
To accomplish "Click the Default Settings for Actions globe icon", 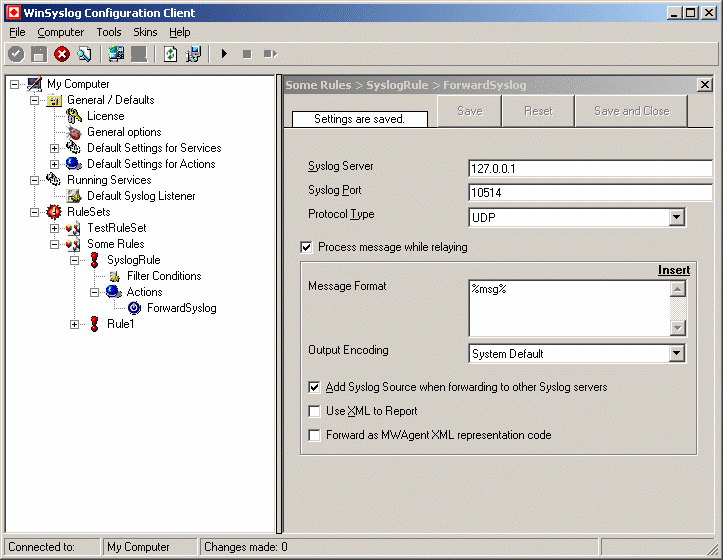I will tap(74, 164).
